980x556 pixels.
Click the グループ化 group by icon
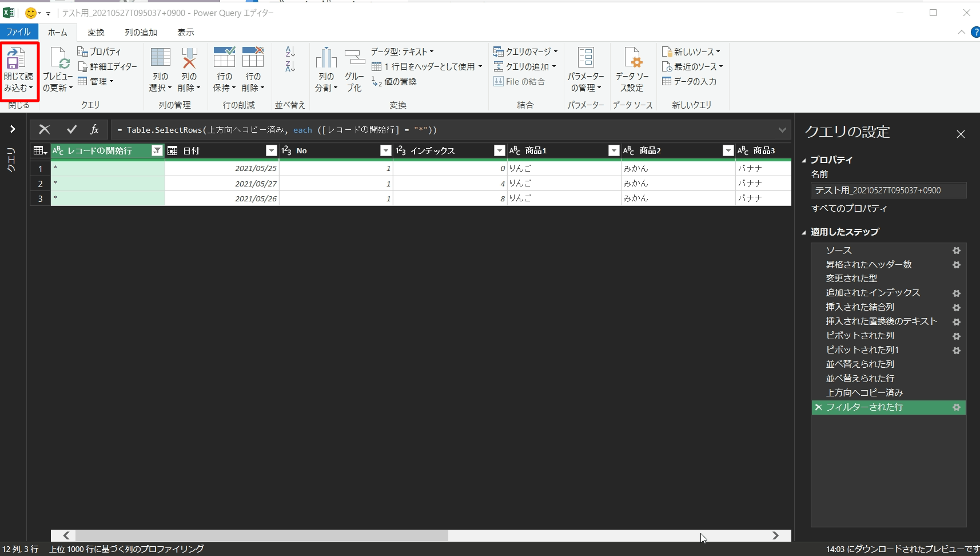354,59
